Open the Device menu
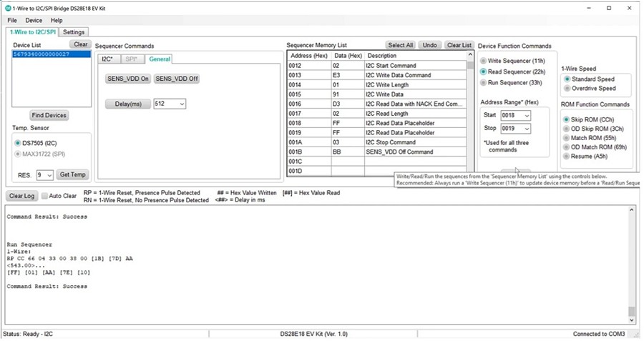Screen dimensions: 644x341 tap(34, 20)
